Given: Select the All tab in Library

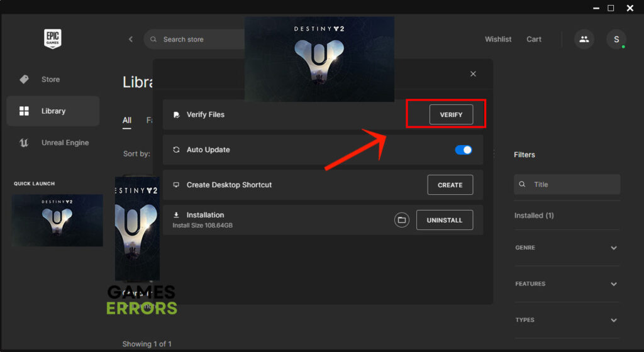Looking at the screenshot, I should (x=127, y=120).
